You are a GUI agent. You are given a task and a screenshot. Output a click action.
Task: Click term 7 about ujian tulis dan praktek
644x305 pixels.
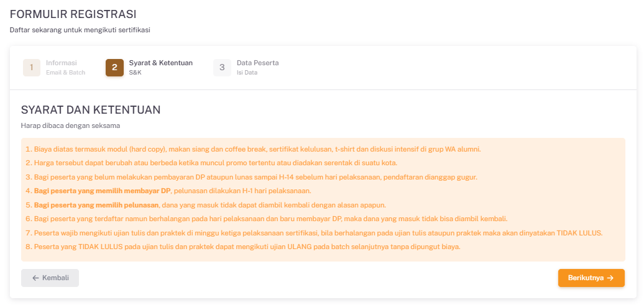click(314, 233)
